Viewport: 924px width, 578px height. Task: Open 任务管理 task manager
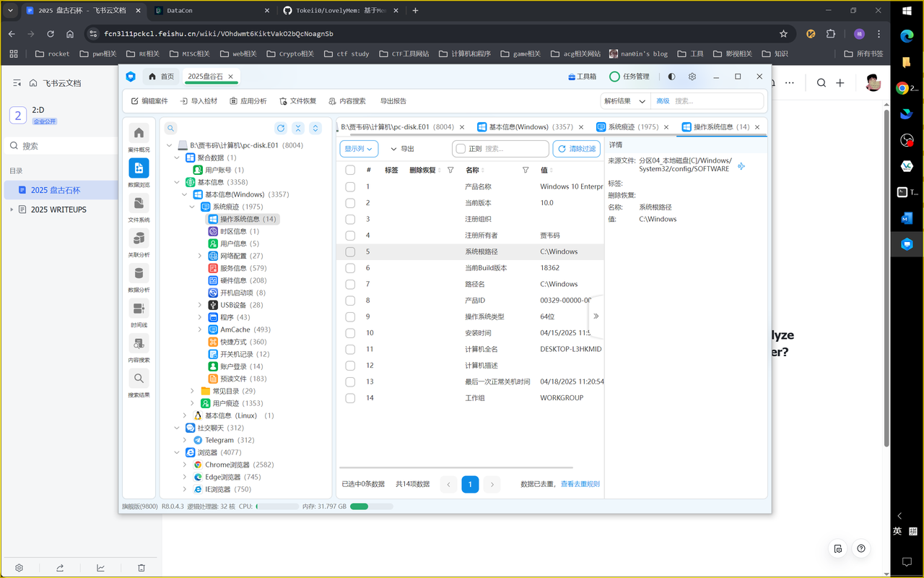click(629, 77)
